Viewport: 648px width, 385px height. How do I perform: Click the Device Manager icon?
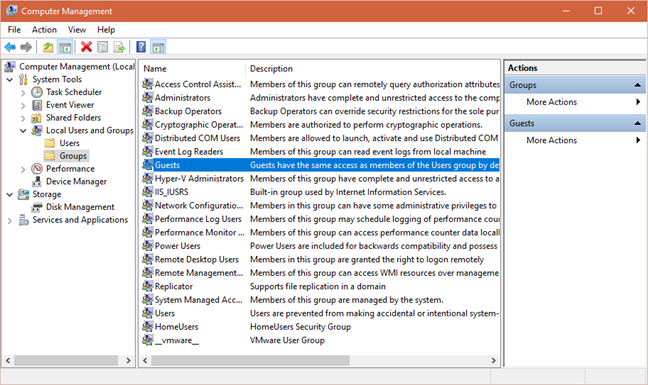(37, 181)
